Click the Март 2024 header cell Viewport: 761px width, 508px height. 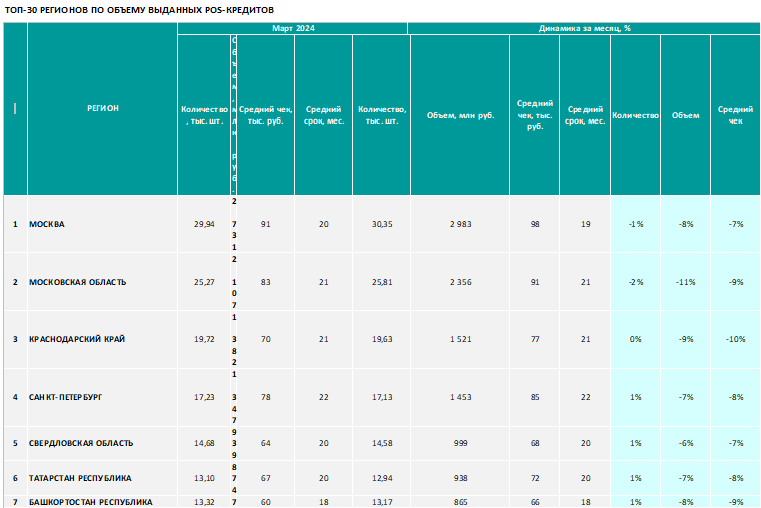pyautogui.click(x=293, y=28)
